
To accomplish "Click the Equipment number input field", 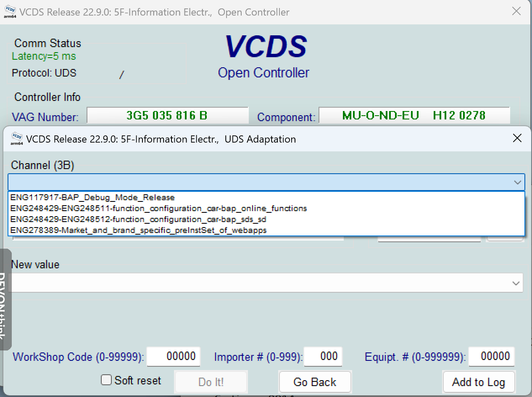I will tap(492, 357).
